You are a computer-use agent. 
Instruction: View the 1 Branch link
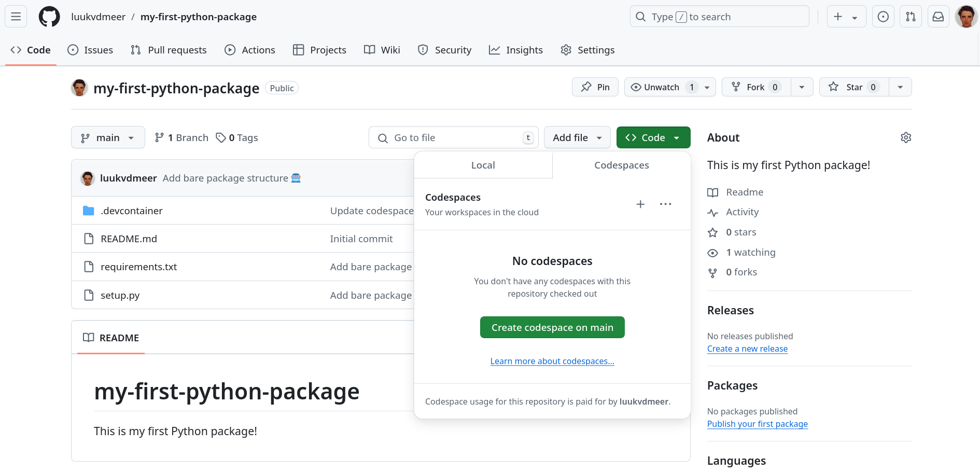pos(181,137)
